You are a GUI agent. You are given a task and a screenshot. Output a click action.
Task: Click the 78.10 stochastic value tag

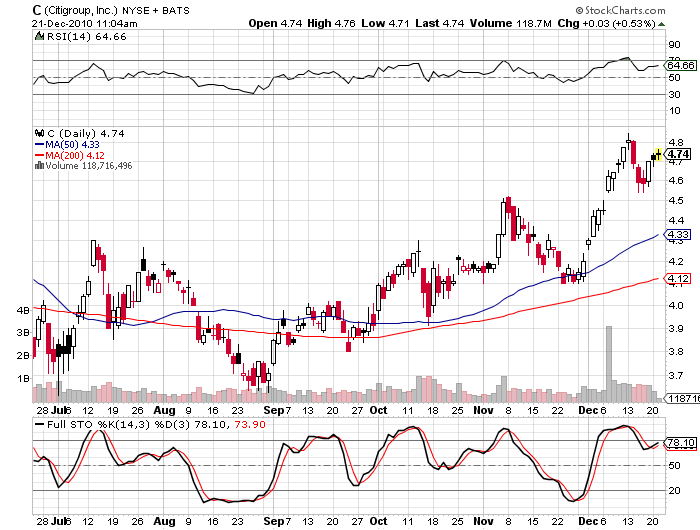tap(680, 442)
